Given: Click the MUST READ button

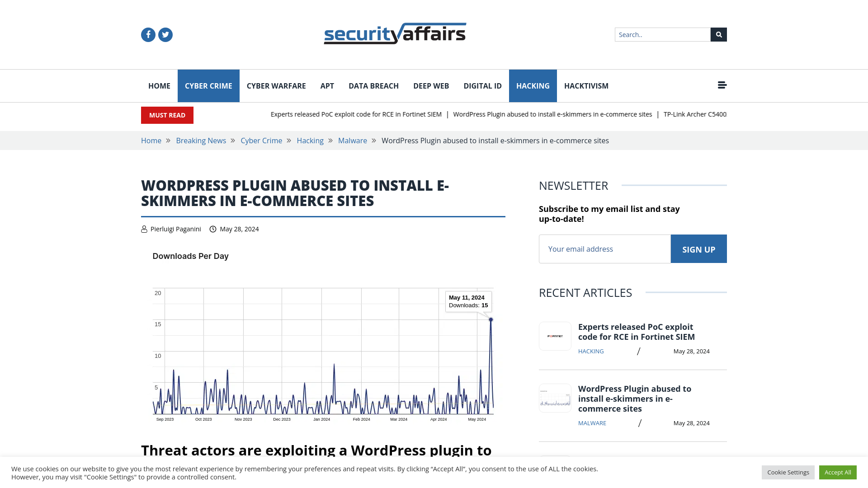Looking at the screenshot, I should 167,115.
